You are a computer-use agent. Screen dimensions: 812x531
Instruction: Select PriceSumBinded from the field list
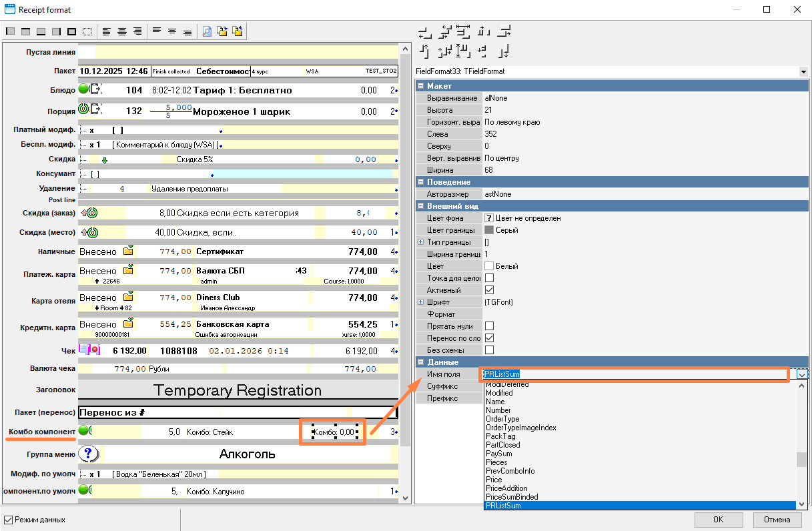512,497
